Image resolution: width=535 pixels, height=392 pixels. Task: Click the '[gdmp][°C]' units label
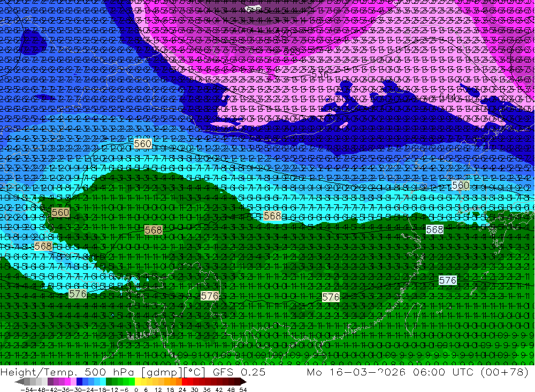173,373
